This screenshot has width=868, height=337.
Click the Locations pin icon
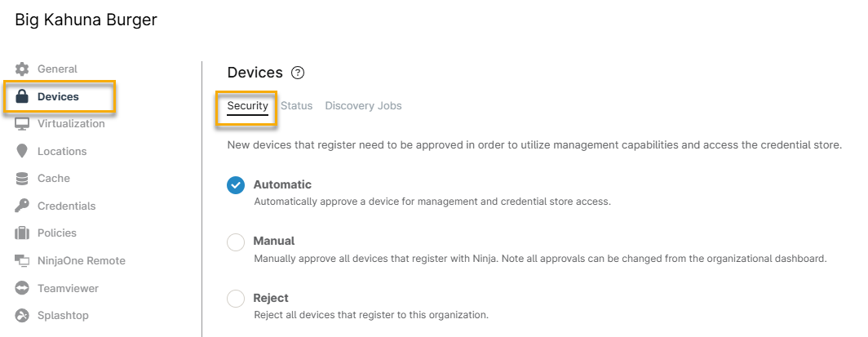[x=22, y=151]
